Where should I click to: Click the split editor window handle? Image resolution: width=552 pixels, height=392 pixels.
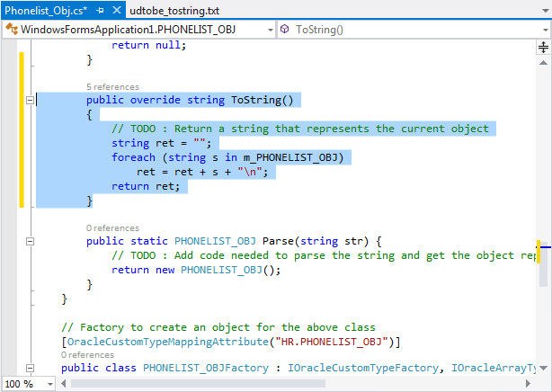coord(543,47)
